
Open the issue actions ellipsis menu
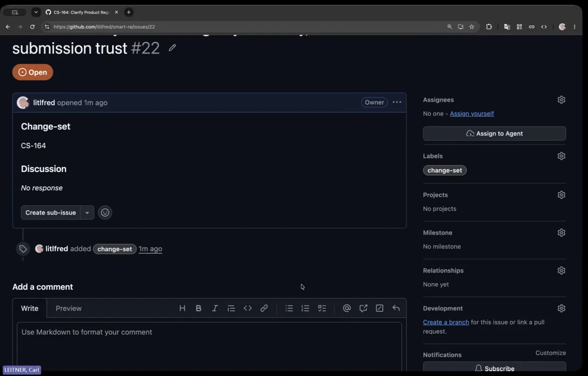click(397, 102)
